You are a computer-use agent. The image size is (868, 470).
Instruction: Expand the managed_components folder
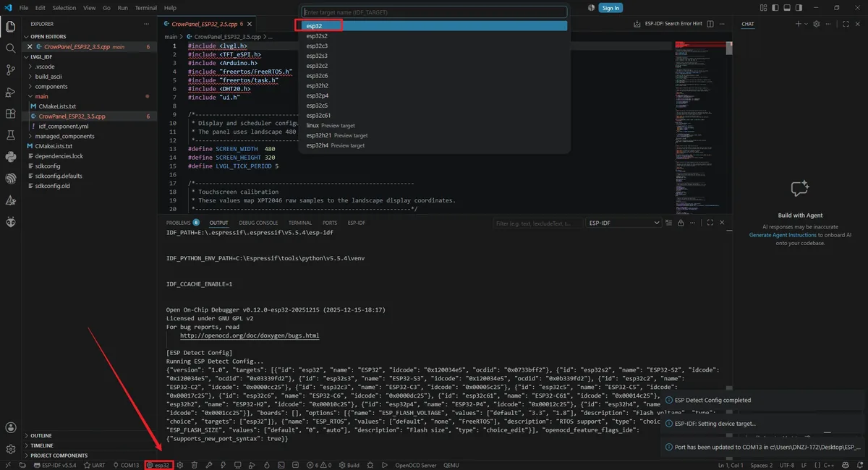[x=64, y=136]
